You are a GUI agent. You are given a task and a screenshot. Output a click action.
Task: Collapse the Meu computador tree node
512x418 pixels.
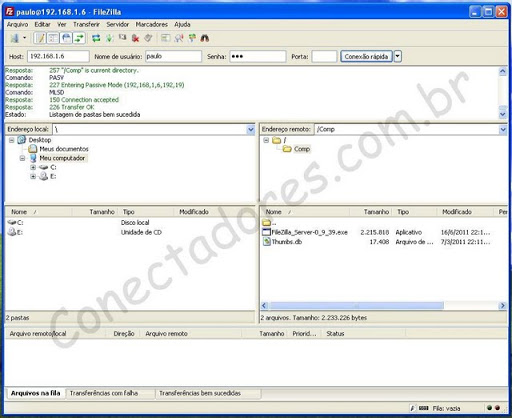tap(22, 158)
